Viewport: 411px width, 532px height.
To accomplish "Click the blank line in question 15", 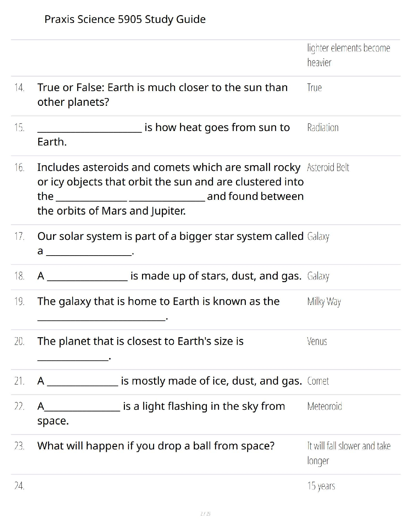I will 90,129.
